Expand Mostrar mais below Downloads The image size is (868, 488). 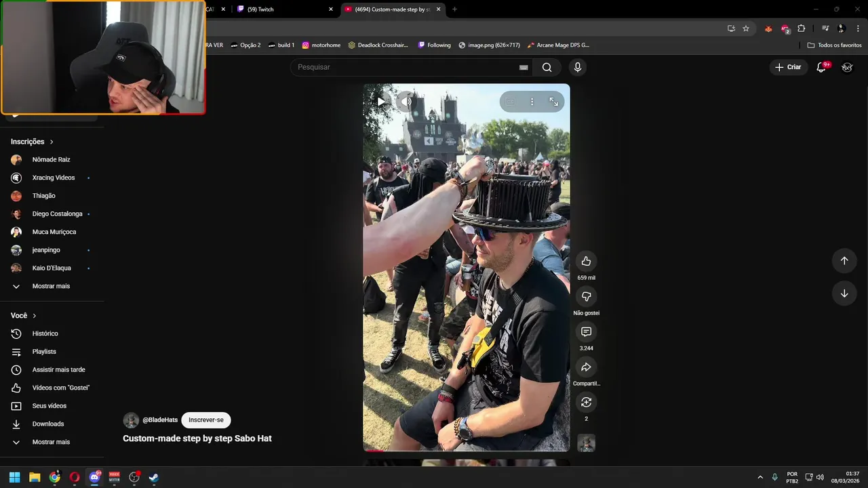[x=52, y=442]
